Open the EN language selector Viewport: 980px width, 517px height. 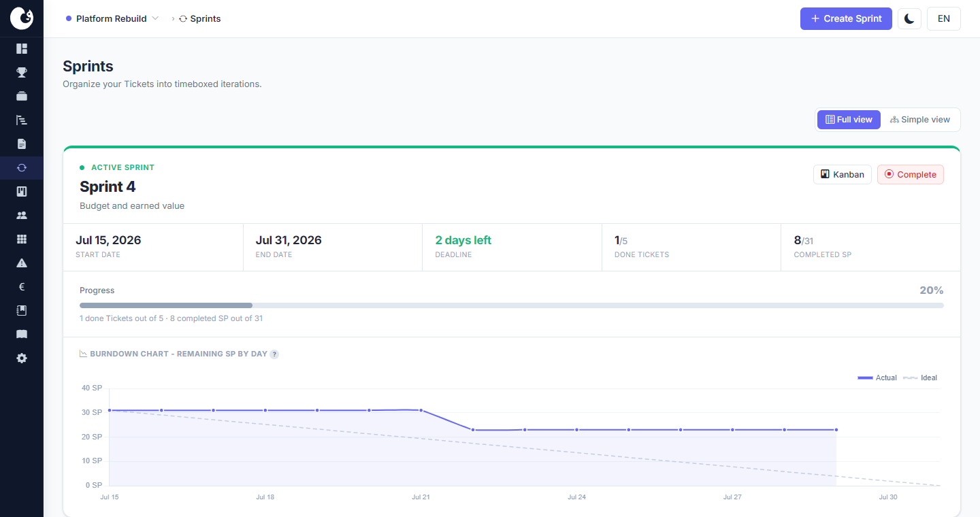(943, 19)
